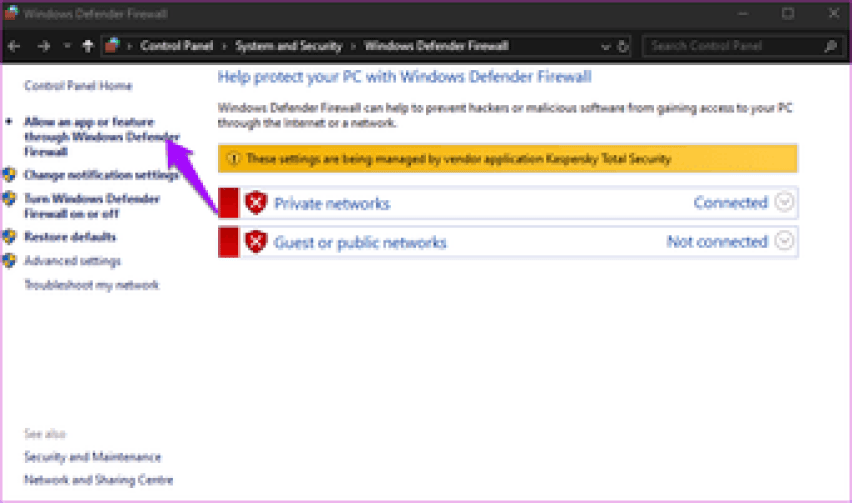
Task: Expand the Private networks section chevron
Action: click(x=785, y=203)
